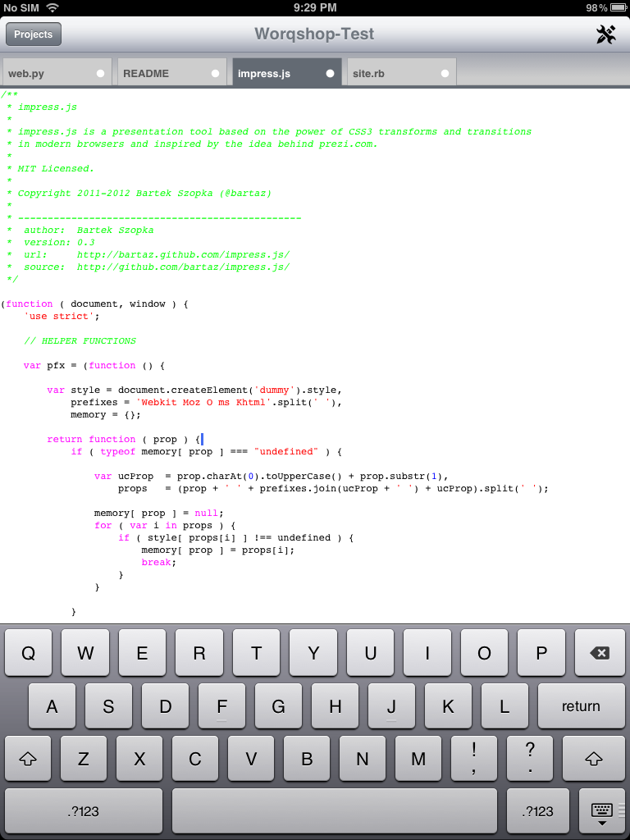Tap the left .?123 key
This screenshot has height=840, width=630.
coord(83,811)
